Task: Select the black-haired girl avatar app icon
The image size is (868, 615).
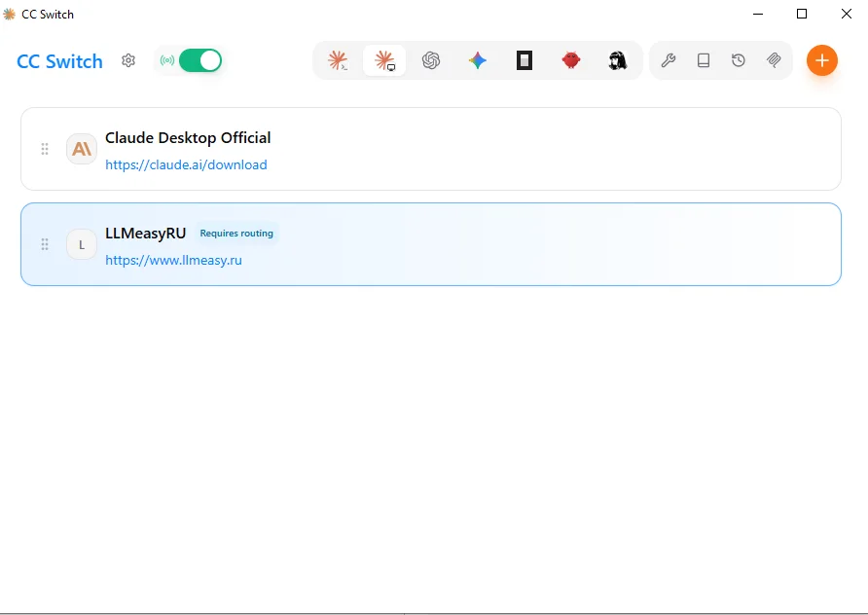Action: (x=618, y=60)
